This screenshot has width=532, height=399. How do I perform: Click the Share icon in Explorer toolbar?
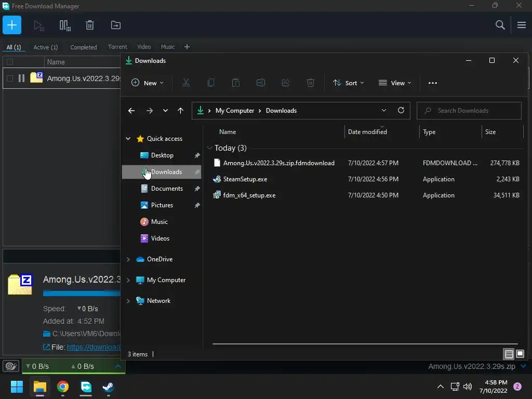286,83
